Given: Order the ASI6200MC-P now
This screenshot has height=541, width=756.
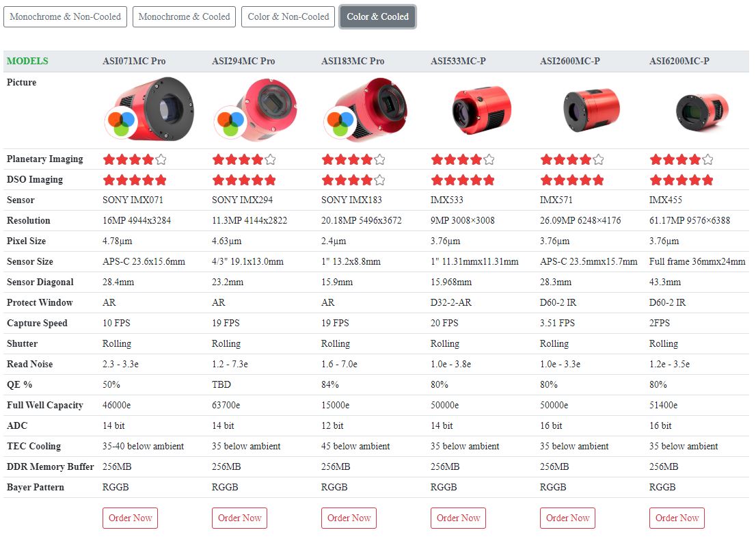Looking at the screenshot, I should point(677,518).
